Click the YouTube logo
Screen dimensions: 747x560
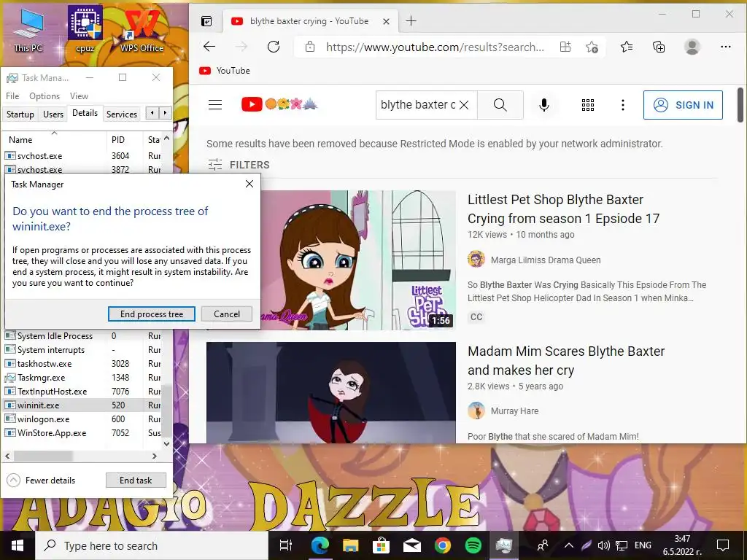pyautogui.click(x=279, y=104)
